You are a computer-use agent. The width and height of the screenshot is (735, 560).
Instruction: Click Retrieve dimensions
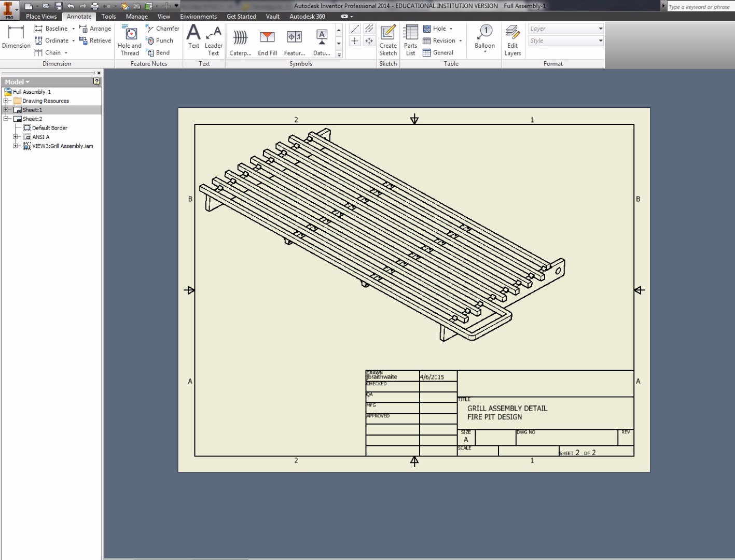(95, 40)
